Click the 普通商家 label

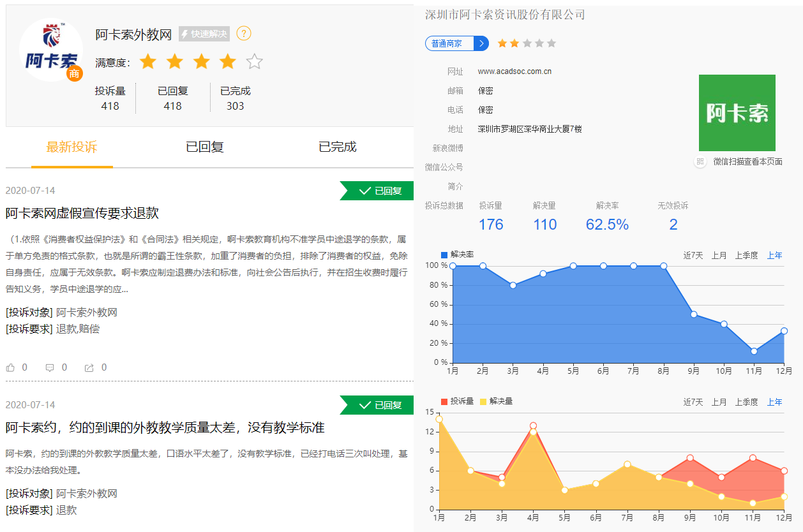click(x=447, y=43)
